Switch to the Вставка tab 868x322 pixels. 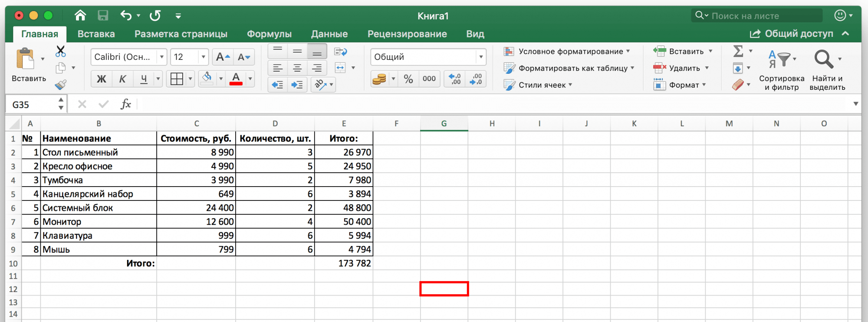pyautogui.click(x=96, y=34)
